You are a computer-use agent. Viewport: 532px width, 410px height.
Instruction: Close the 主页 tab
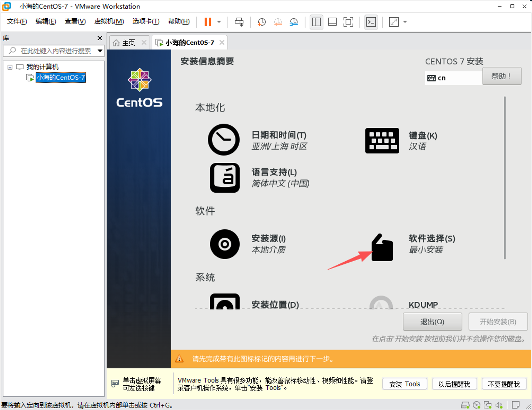point(144,42)
